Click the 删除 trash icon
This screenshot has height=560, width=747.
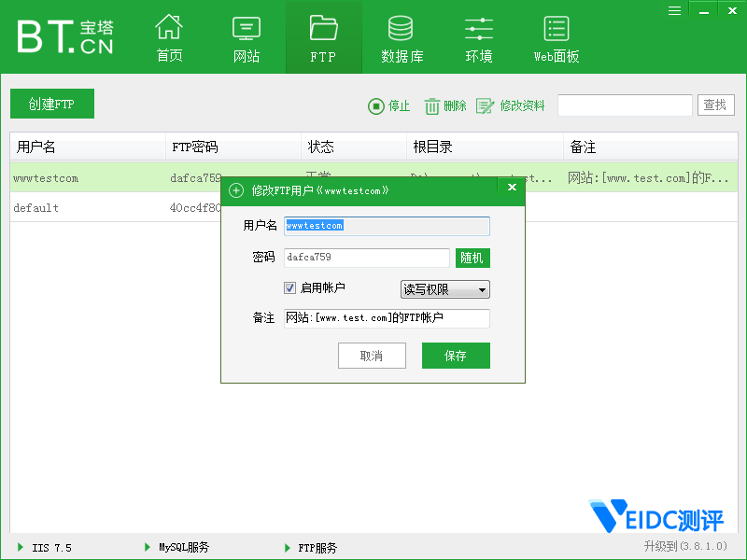point(432,106)
